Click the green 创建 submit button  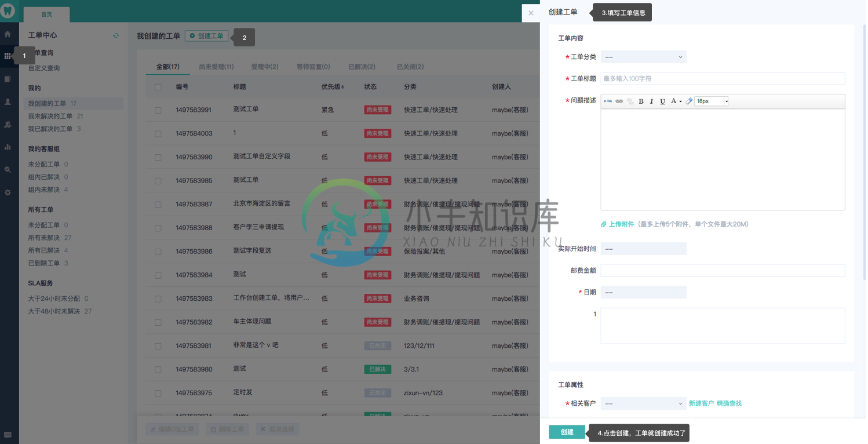[567, 432]
